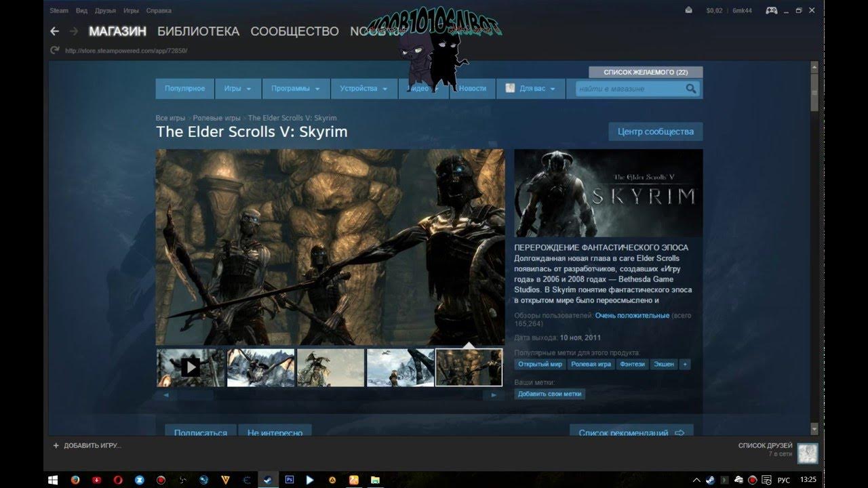Open the Игры menu in menu bar
Viewport: 868px width, 488px height.
pyautogui.click(x=131, y=11)
